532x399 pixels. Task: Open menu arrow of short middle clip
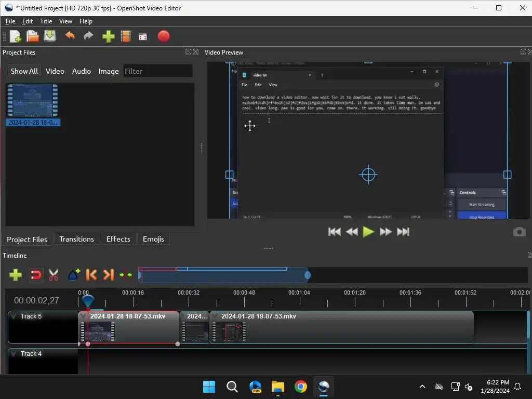click(183, 316)
